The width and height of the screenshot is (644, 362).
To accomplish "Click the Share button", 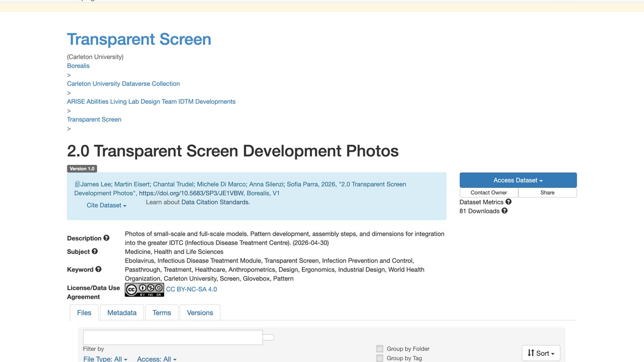I will click(547, 193).
